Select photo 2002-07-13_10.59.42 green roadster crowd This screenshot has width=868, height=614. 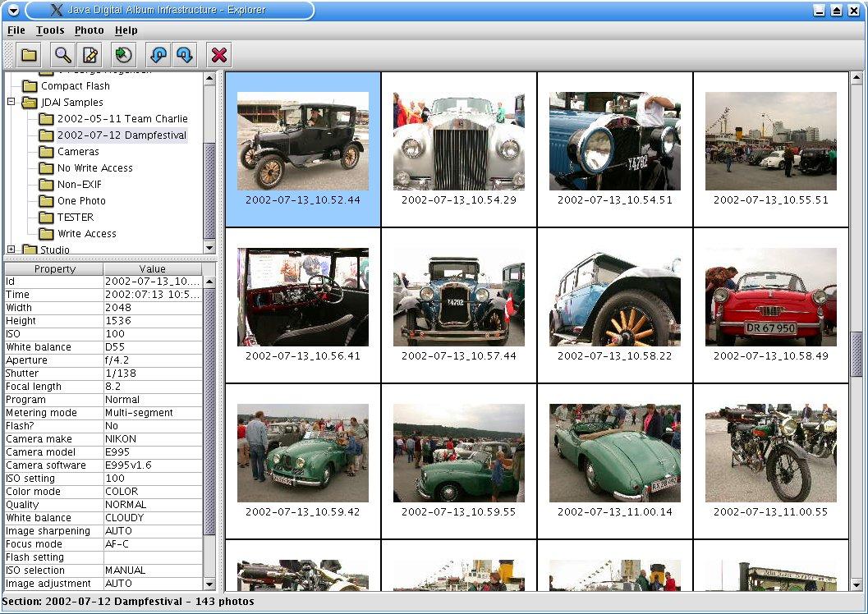303,461
